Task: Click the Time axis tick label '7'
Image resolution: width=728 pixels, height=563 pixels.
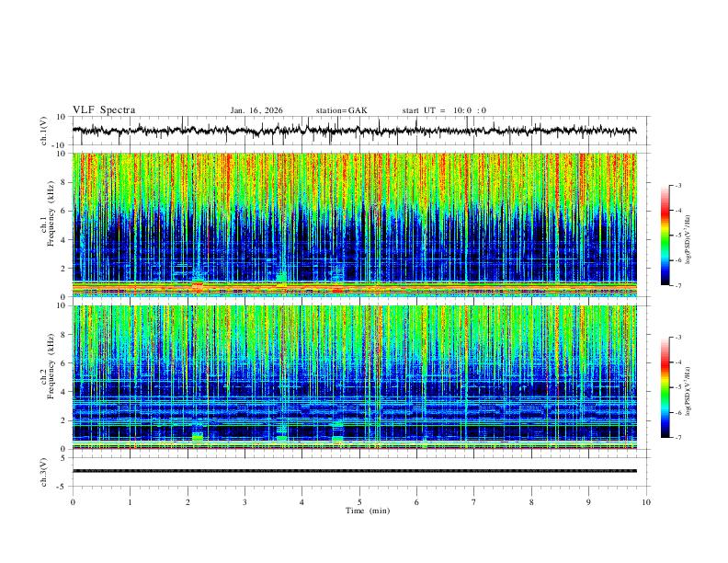Action: (x=474, y=502)
